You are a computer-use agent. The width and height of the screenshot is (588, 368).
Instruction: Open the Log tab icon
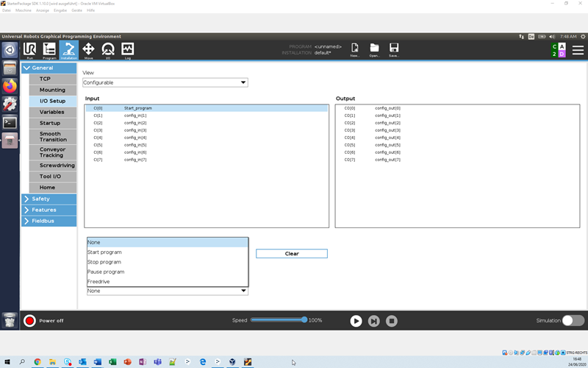128,50
